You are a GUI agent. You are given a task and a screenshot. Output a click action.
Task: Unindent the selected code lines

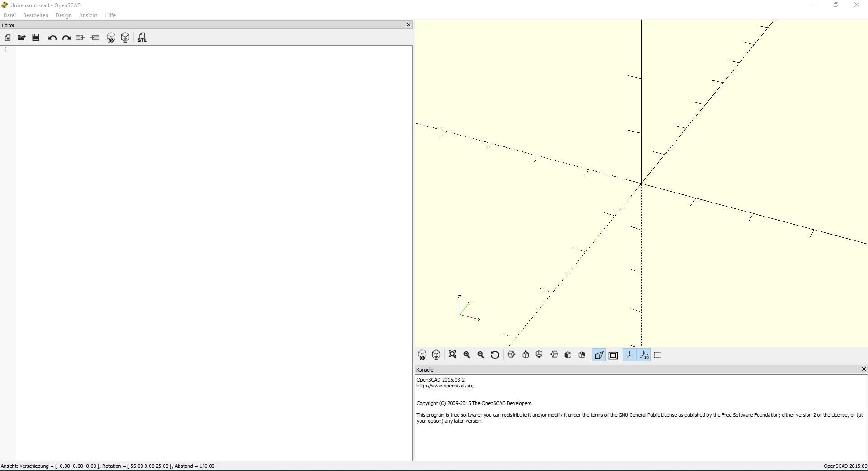pyautogui.click(x=80, y=38)
